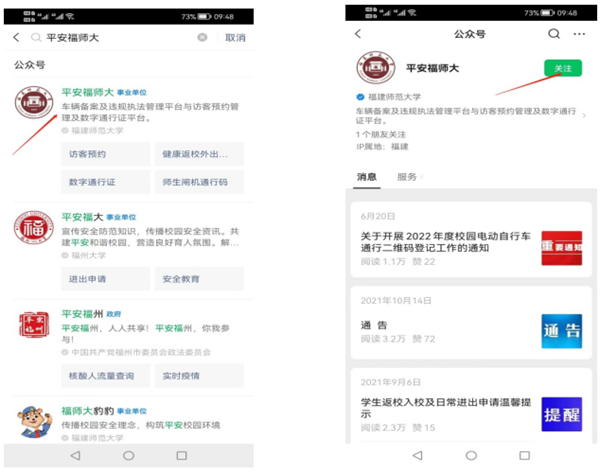This screenshot has height=474, width=600.
Task: Open the 平安福师大 account logo in results
Action: coord(34,103)
